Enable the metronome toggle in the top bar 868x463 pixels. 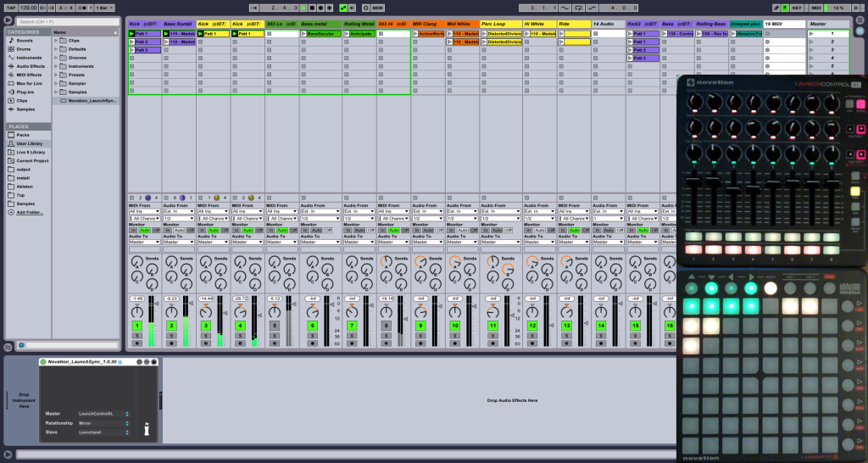(x=80, y=7)
